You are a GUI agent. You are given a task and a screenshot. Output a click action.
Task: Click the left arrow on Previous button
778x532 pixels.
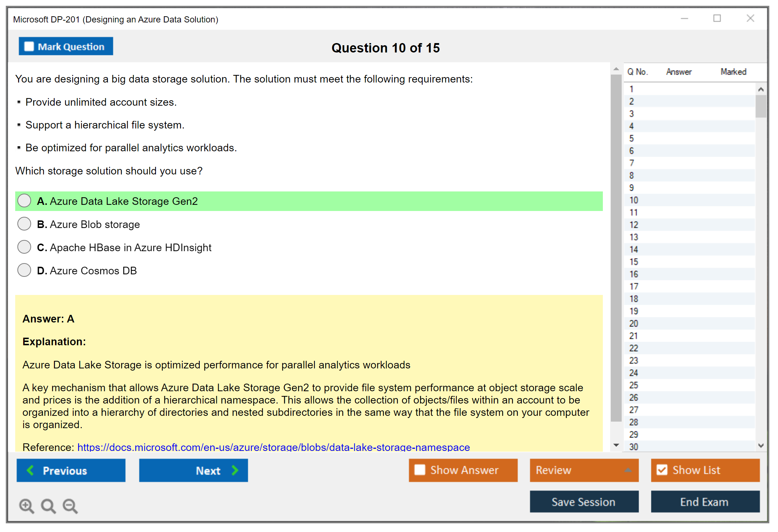30,470
